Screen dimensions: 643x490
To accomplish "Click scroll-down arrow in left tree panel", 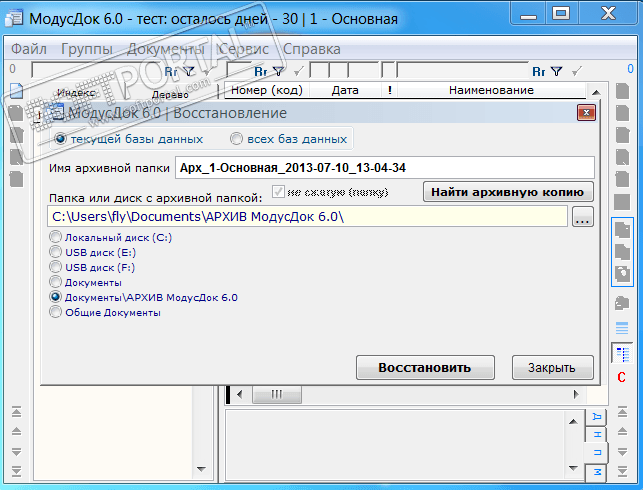I will [x=201, y=469].
